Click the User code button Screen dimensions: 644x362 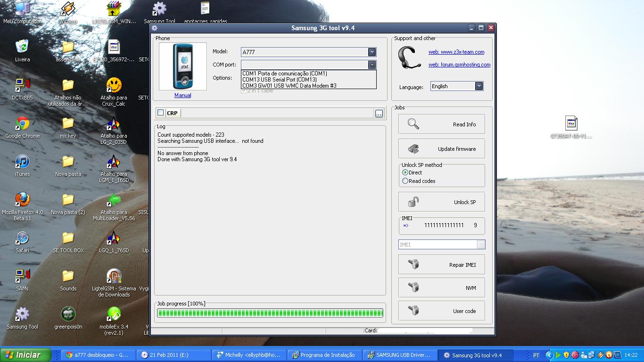[x=441, y=311]
